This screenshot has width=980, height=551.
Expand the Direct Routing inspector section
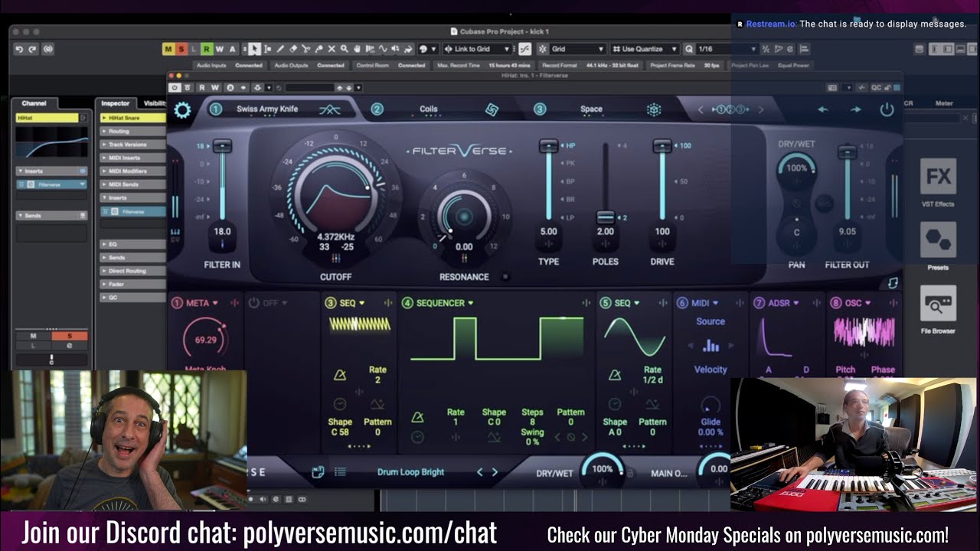click(133, 271)
